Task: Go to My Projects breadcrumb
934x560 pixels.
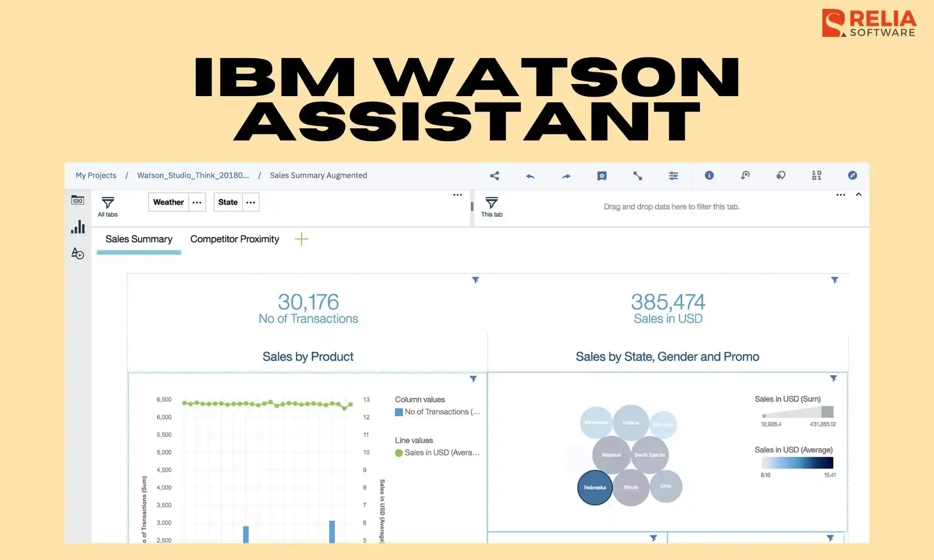Action: [96, 175]
